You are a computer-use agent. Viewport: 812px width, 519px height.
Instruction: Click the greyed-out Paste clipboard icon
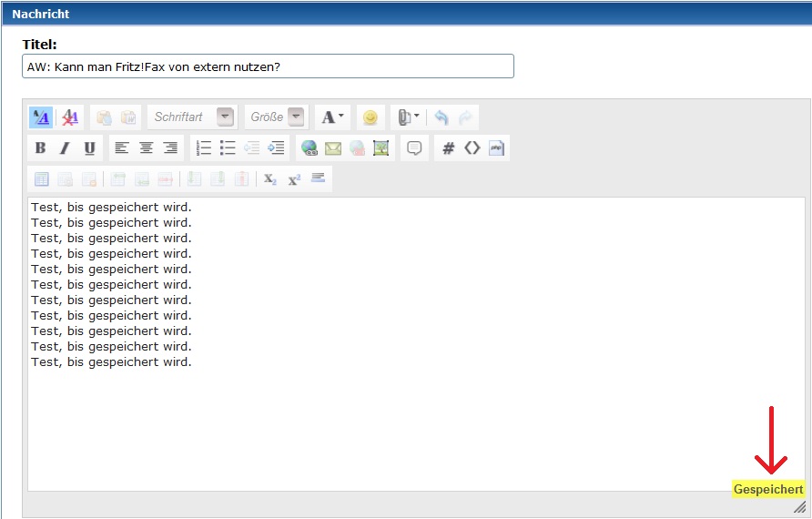click(x=104, y=117)
